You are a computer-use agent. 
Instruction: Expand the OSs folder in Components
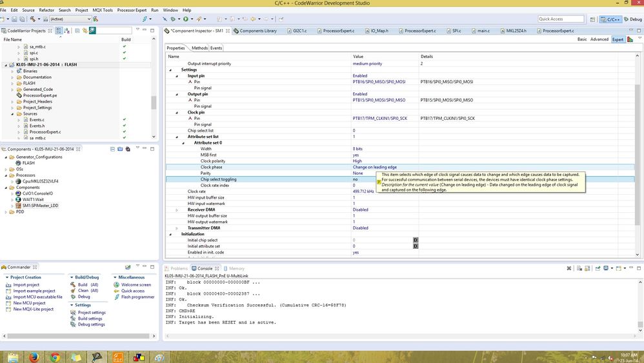pos(6,169)
